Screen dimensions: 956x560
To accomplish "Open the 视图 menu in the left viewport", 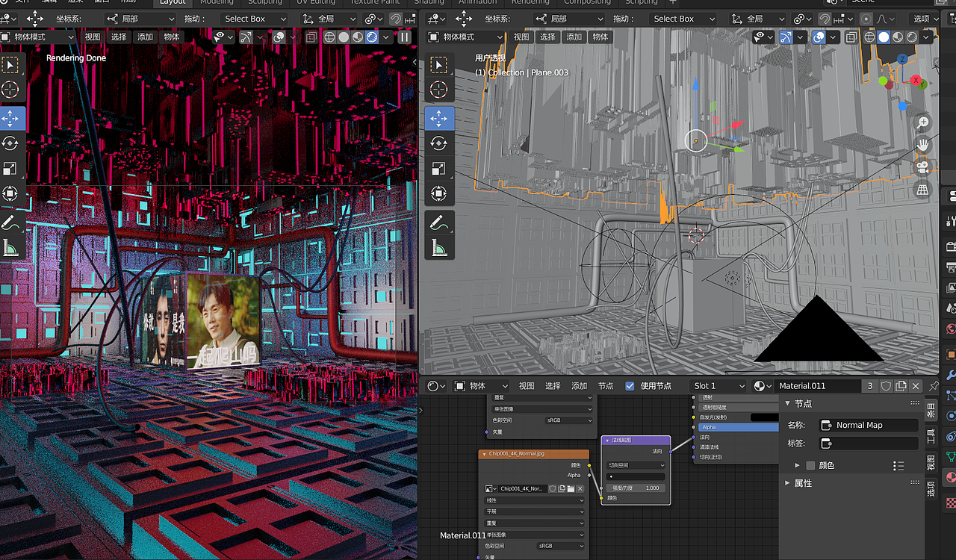I will click(93, 37).
